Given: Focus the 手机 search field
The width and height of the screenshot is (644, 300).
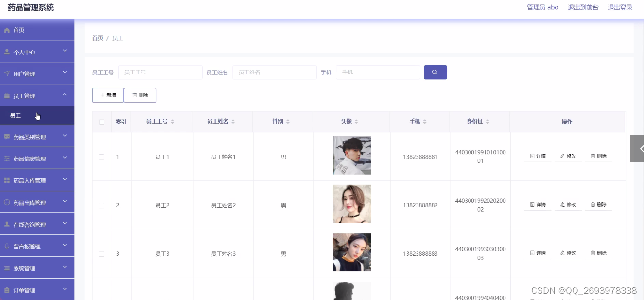Looking at the screenshot, I should pyautogui.click(x=378, y=72).
